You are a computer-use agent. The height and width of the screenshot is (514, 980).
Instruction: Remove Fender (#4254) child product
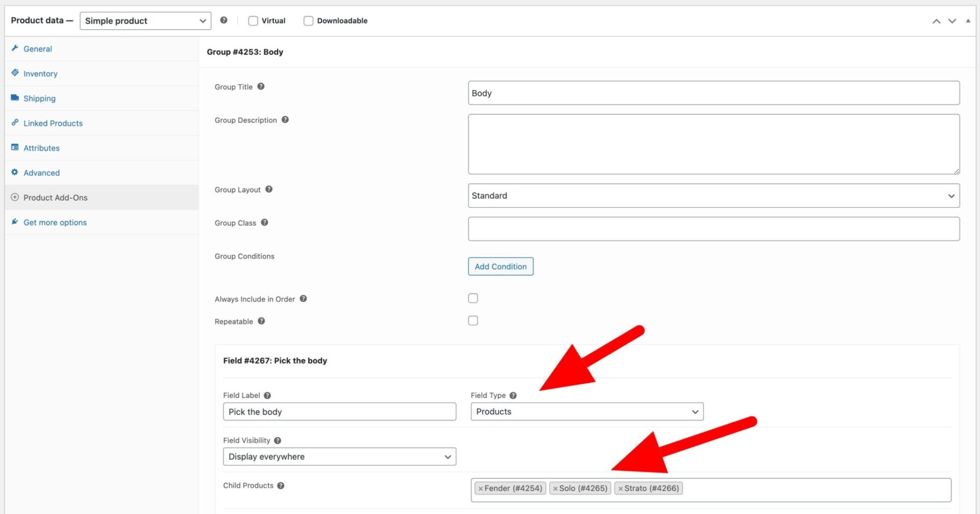pyautogui.click(x=480, y=489)
